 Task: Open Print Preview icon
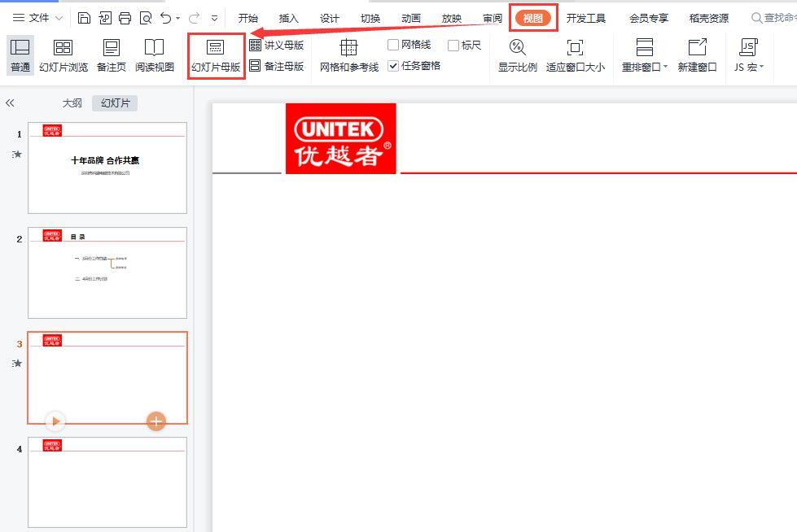pos(146,18)
